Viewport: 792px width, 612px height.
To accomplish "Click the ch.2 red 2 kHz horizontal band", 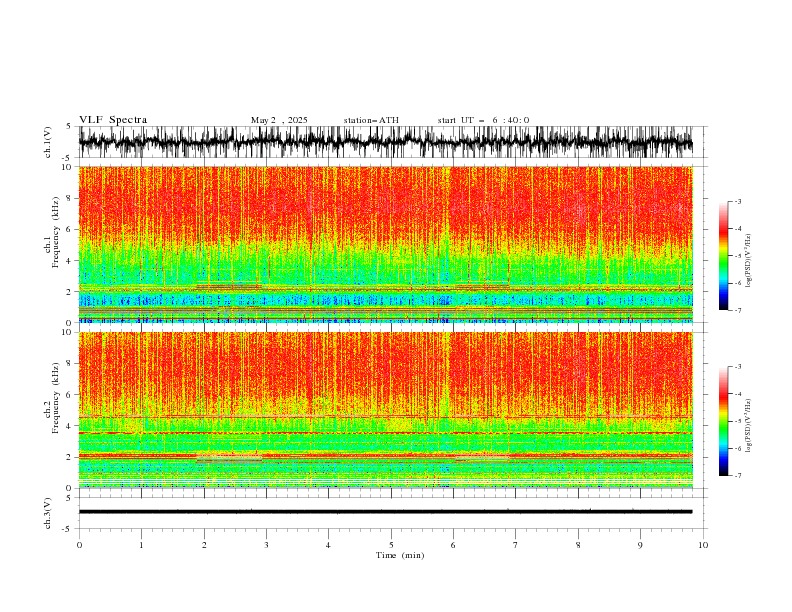I will pos(386,455).
